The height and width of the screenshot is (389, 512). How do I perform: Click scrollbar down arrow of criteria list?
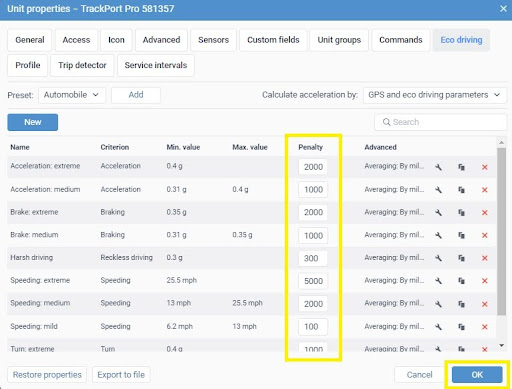(x=501, y=345)
